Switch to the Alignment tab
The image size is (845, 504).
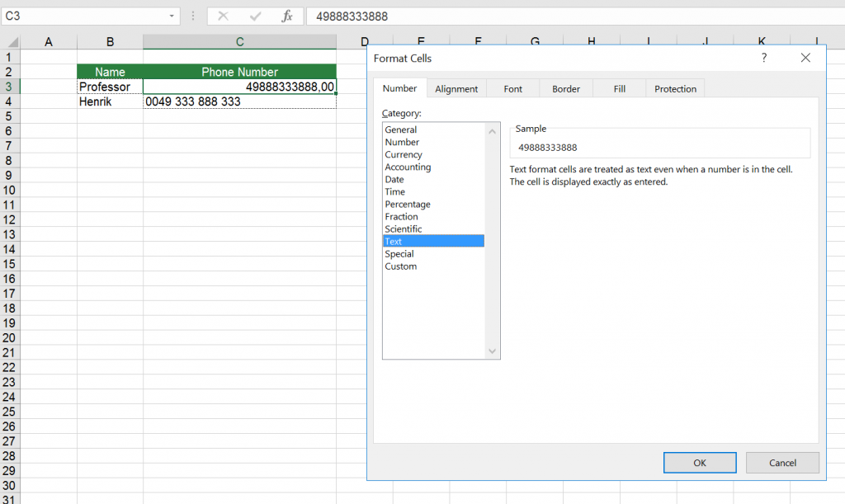click(x=456, y=88)
